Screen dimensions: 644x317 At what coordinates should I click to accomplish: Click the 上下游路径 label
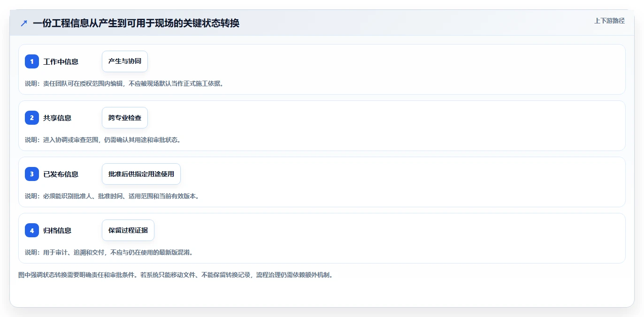point(609,21)
